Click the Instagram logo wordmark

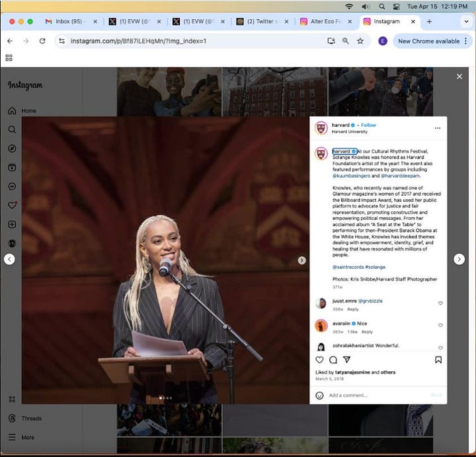25,85
